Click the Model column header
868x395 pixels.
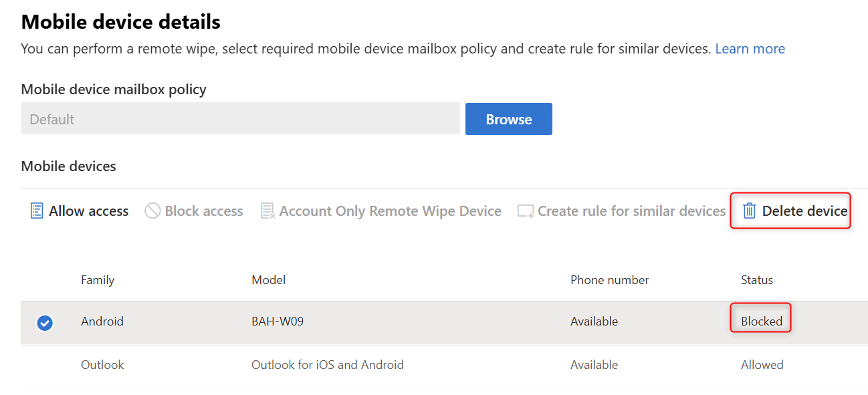point(268,280)
